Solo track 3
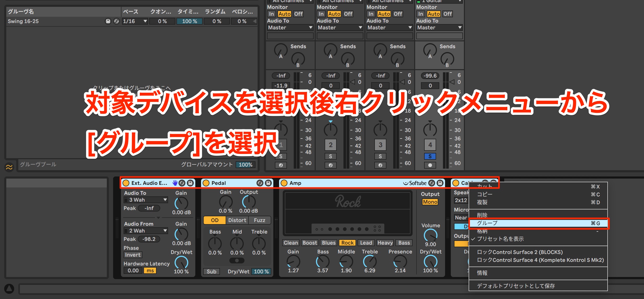644x299 pixels. (x=380, y=156)
